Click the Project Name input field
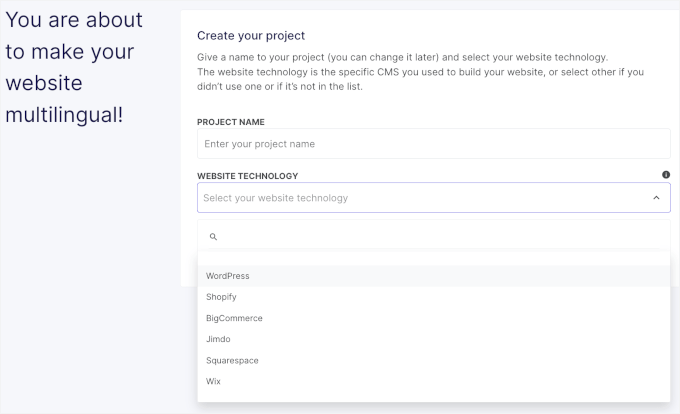The height and width of the screenshot is (414, 680). (x=433, y=144)
